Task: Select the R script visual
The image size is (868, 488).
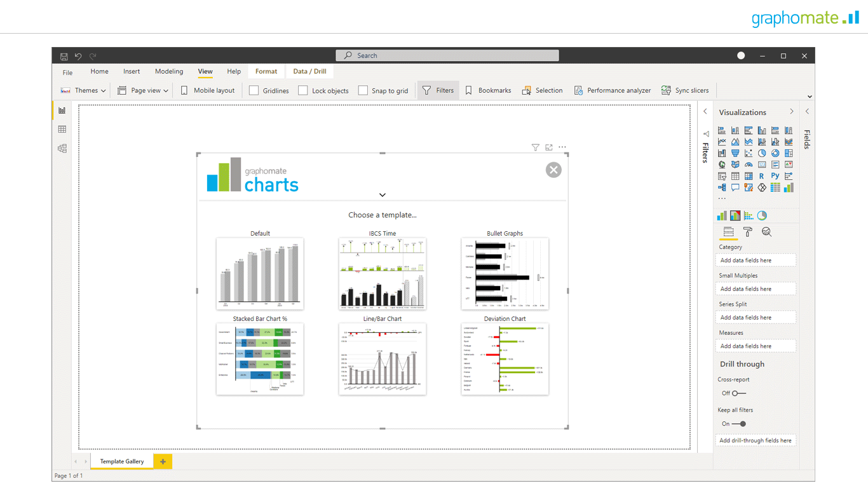Action: coord(762,176)
